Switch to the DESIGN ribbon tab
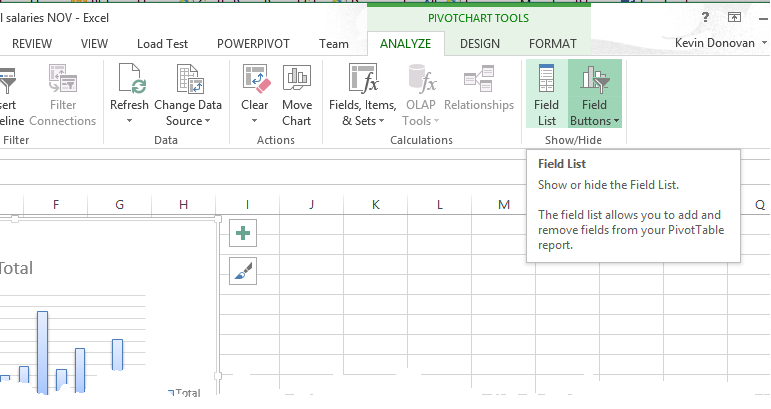The image size is (771, 409). pyautogui.click(x=480, y=44)
